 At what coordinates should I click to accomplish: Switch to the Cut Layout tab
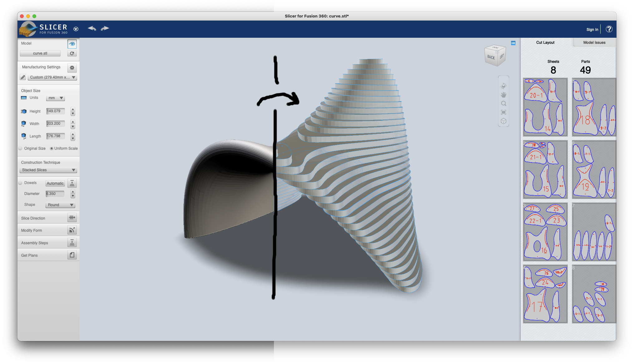(545, 42)
